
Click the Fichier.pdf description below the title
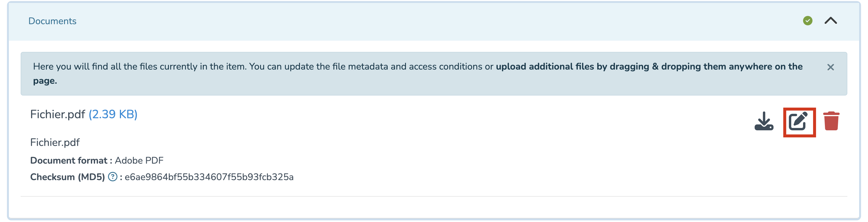55,143
